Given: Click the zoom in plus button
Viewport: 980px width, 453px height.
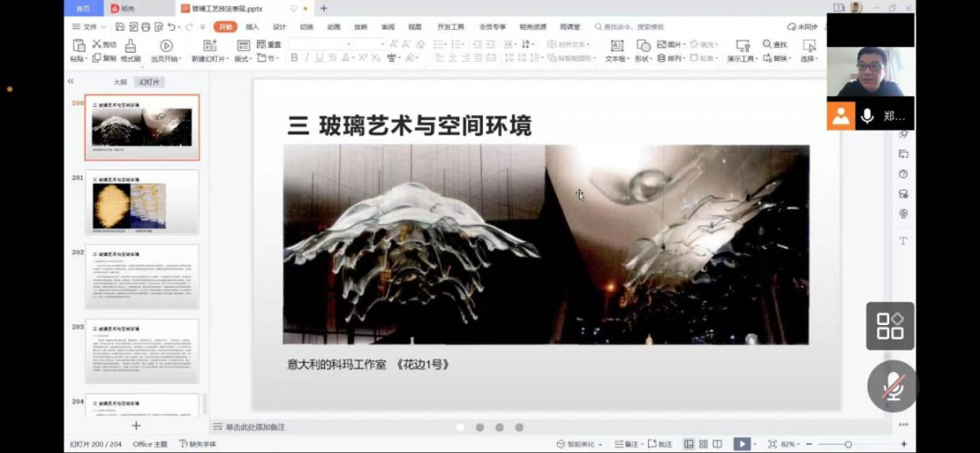Looking at the screenshot, I should coord(905,444).
